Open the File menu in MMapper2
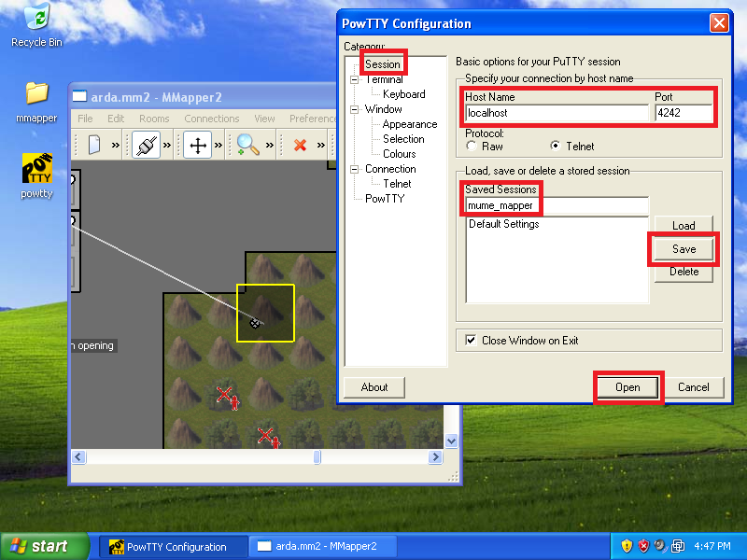747x560 pixels. click(85, 119)
